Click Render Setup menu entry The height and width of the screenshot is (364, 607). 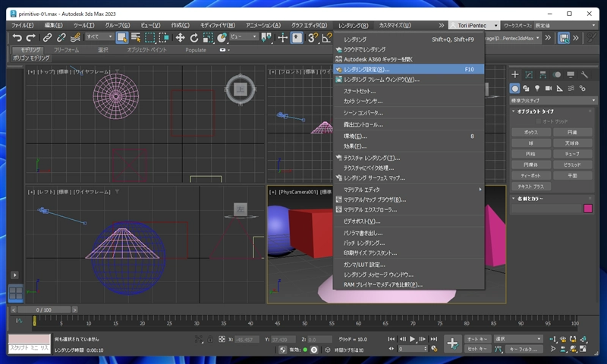[408, 69]
